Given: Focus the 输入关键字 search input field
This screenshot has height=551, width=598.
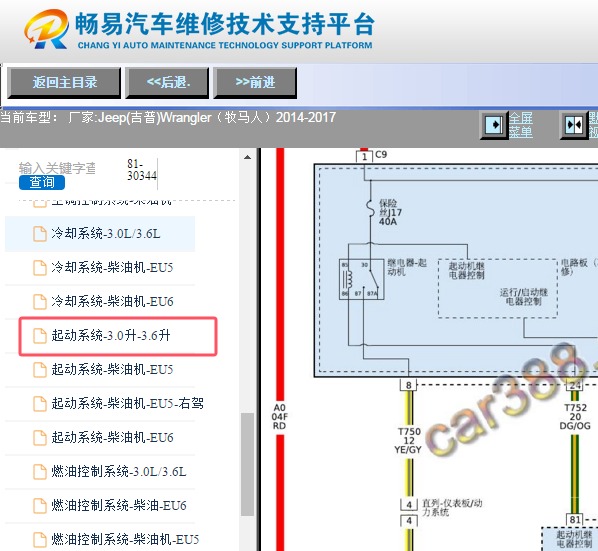Looking at the screenshot, I should tap(57, 168).
